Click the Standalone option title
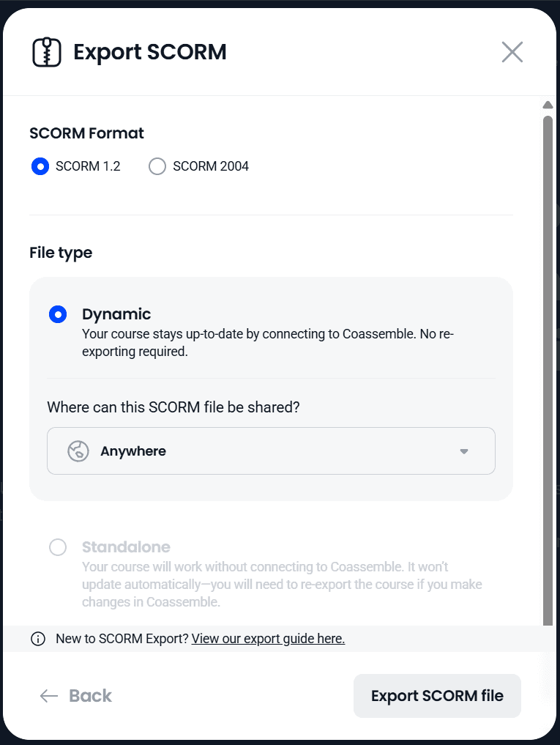 tap(126, 547)
